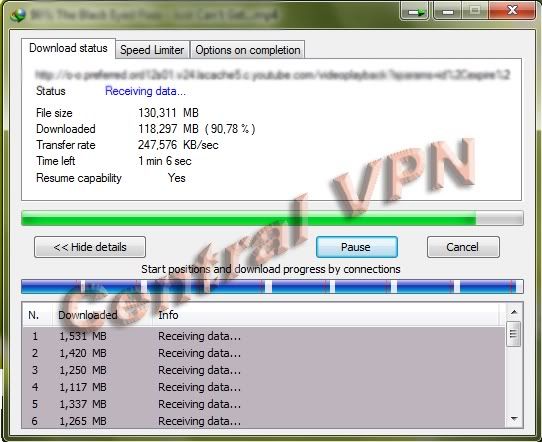Select connection row 1 with 1,531 MB

pos(263,336)
